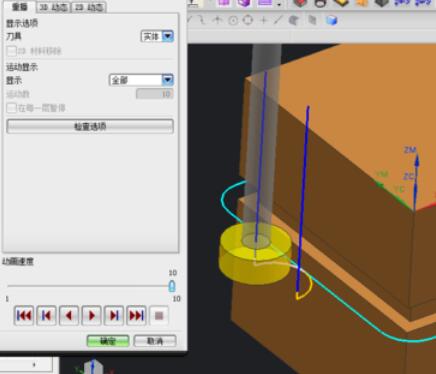
Task: Expand the motion display 全部 dropdown
Action: [141, 80]
